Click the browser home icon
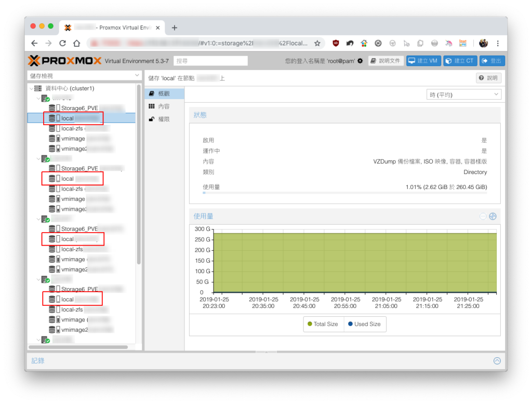 pyautogui.click(x=77, y=43)
